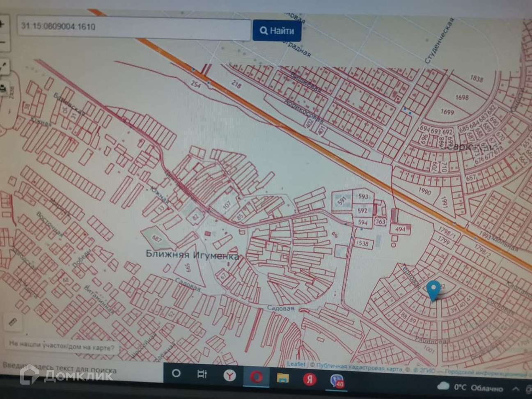This screenshot has width=532, height=399.
Task: Click the magnifier icon inside Найти button
Action: pyautogui.click(x=264, y=30)
